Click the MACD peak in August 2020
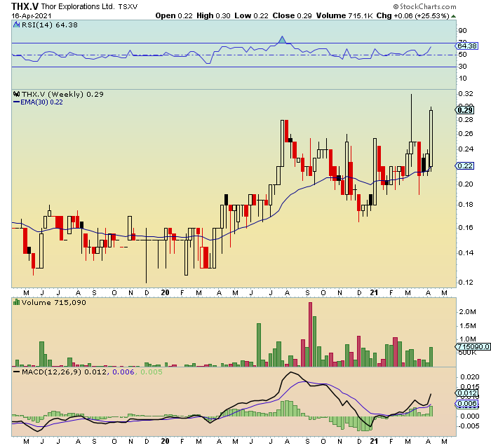Screen dimensions: 491x448 coord(291,372)
